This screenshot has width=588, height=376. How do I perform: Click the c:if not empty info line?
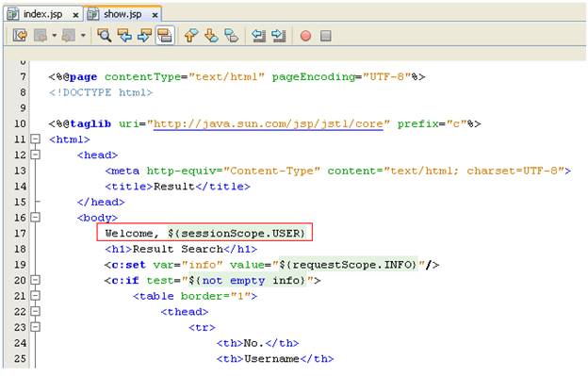coord(213,281)
